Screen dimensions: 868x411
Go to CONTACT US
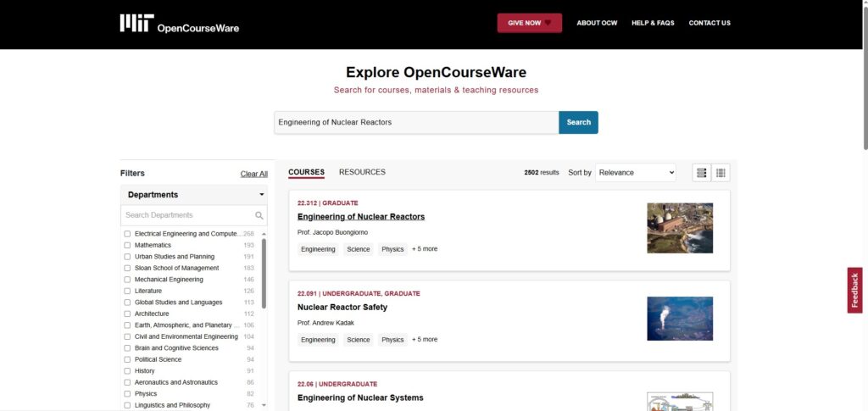(709, 23)
